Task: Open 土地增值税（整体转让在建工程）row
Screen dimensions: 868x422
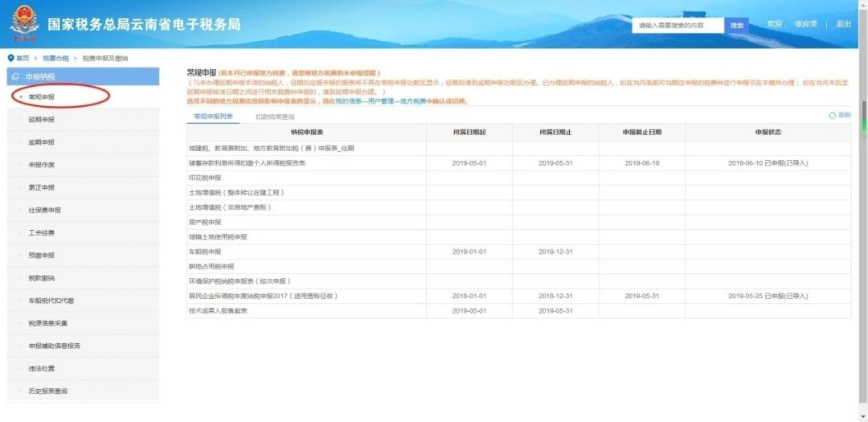Action: coord(518,193)
